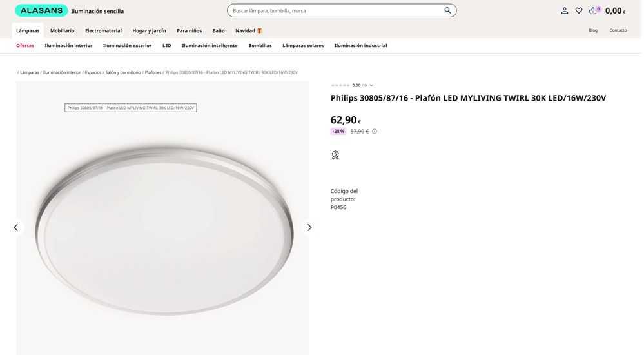Open the Lámparas solares category

tap(303, 46)
